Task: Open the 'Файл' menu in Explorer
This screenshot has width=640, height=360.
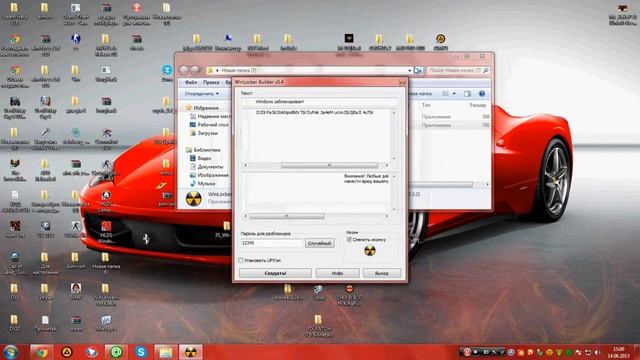Action: (191, 82)
